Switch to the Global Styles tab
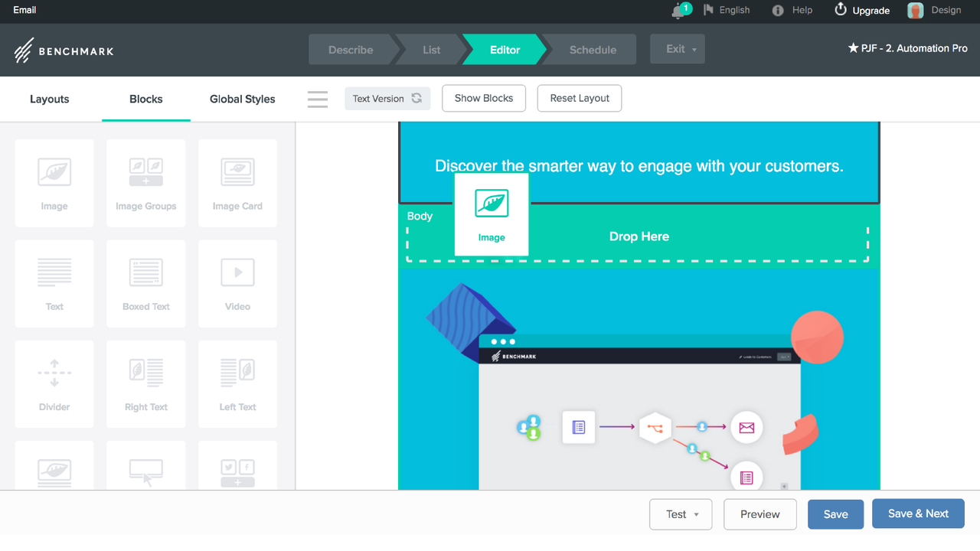Screen dimensions: 980x551 [x=242, y=99]
